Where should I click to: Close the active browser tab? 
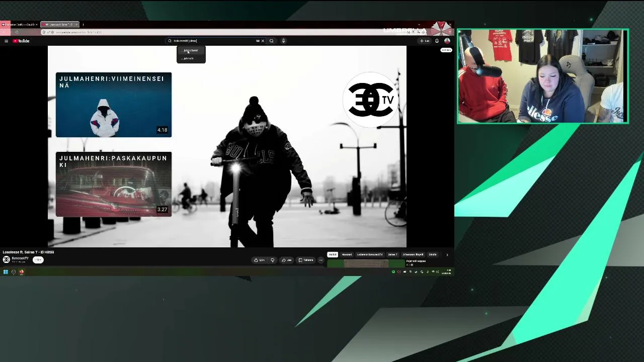click(76, 25)
